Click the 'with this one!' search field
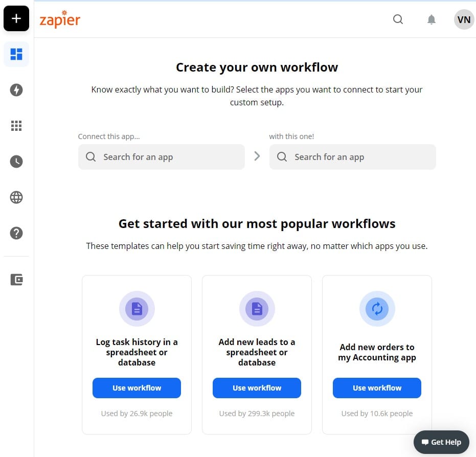The height and width of the screenshot is (457, 476). [353, 157]
